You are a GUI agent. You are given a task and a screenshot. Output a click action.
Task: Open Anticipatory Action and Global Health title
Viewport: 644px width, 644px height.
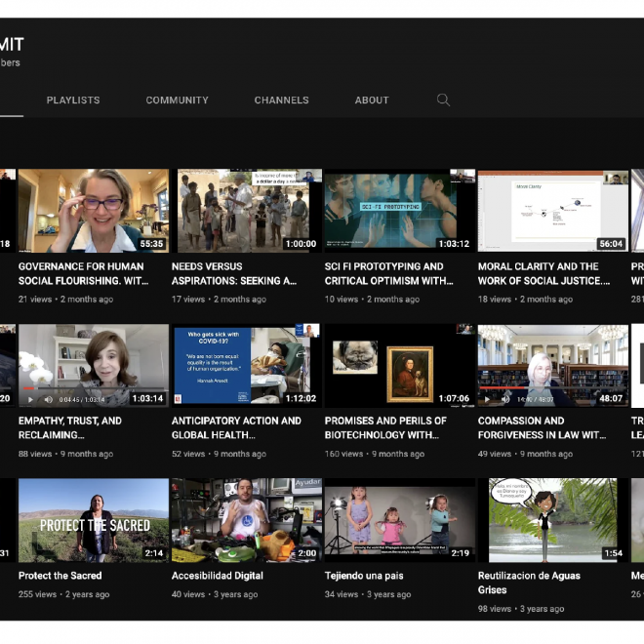click(236, 428)
